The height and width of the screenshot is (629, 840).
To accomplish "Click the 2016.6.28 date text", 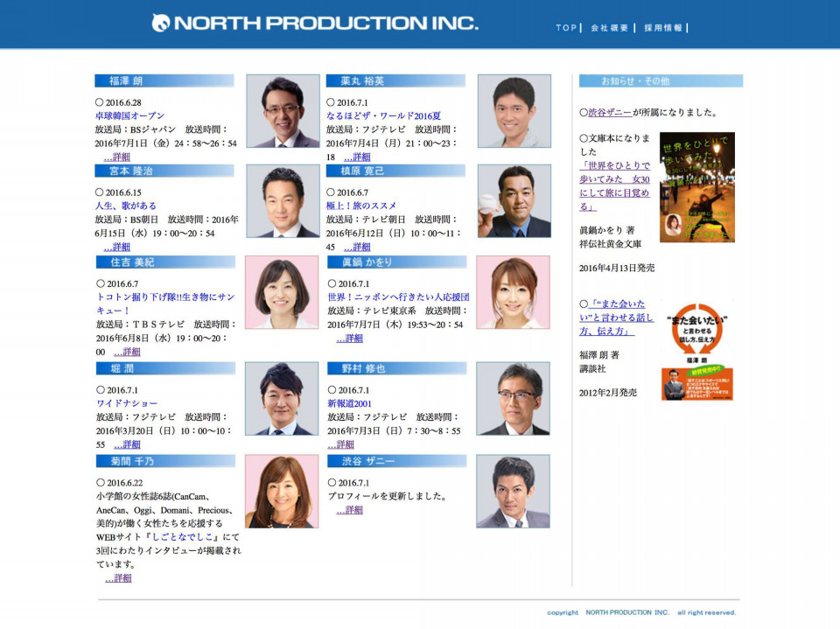I will (x=123, y=102).
